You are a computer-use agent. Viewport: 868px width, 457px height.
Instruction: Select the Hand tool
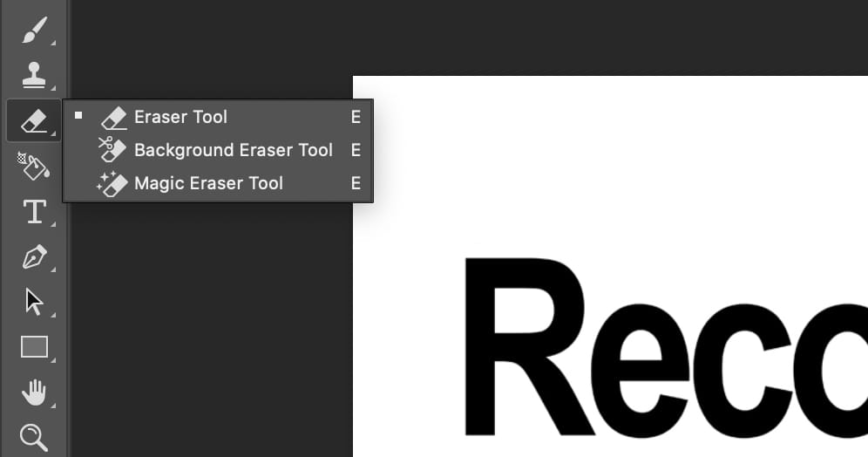[34, 392]
